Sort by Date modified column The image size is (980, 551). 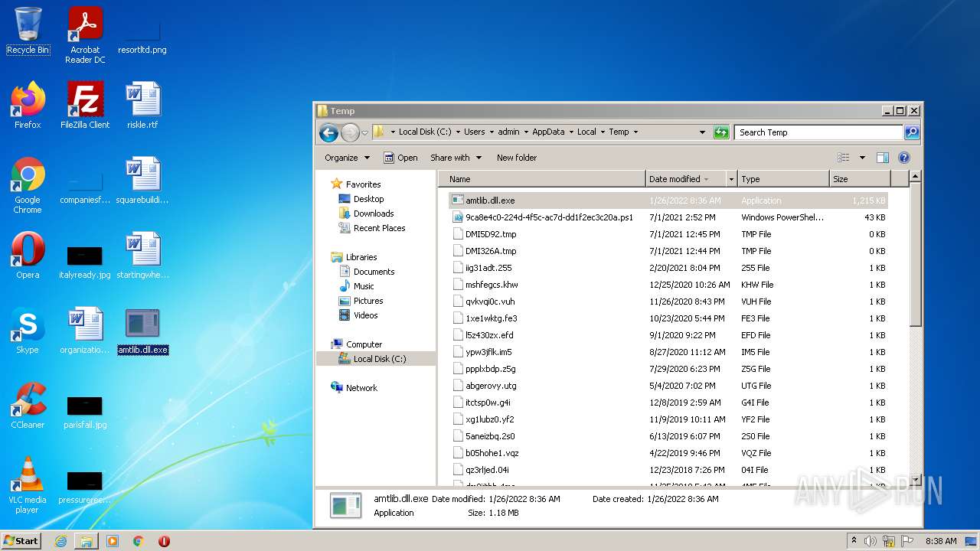click(x=685, y=179)
